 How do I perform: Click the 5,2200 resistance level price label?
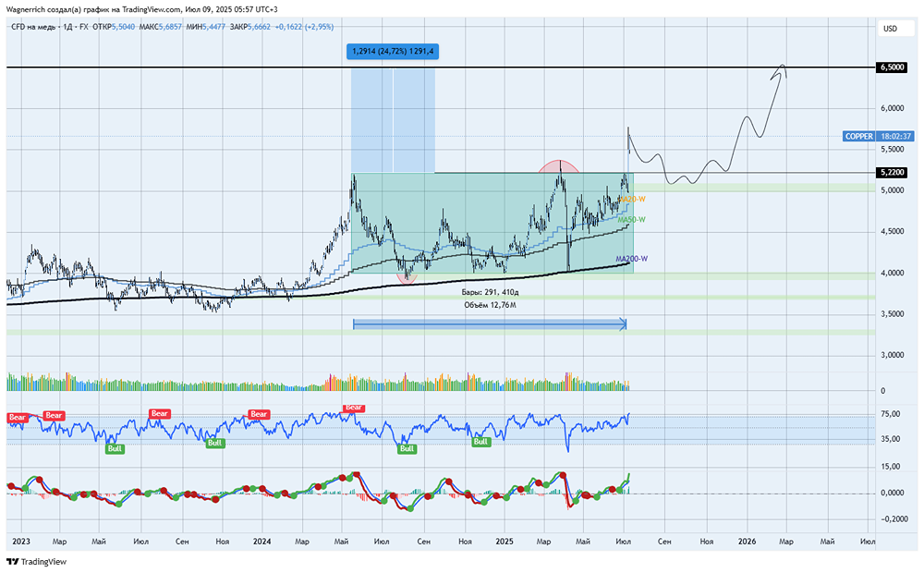(x=892, y=173)
